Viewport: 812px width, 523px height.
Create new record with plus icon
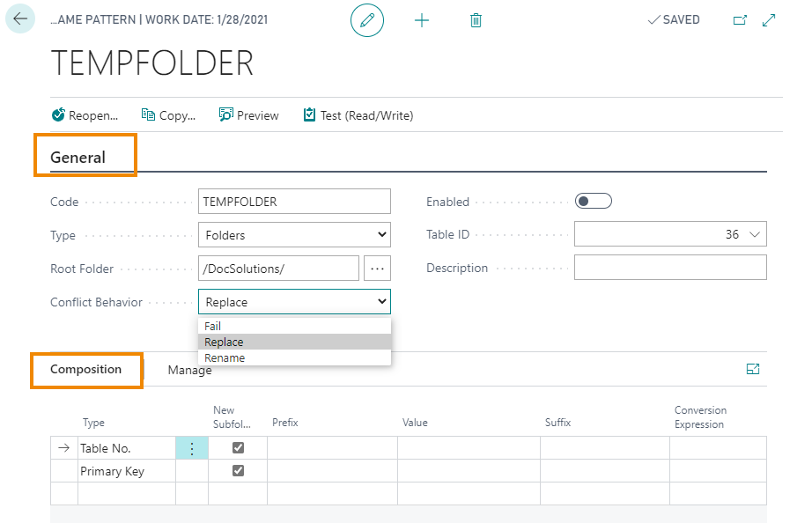point(422,20)
